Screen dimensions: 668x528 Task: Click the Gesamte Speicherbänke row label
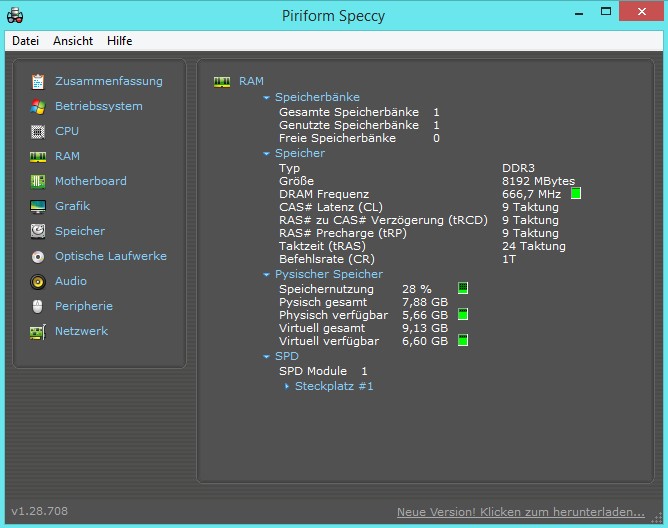[x=349, y=112]
